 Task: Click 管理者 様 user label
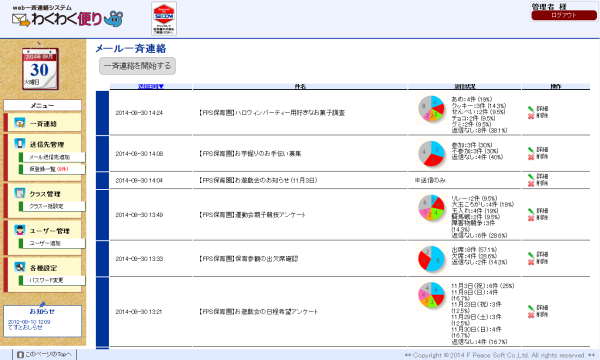coord(549,6)
